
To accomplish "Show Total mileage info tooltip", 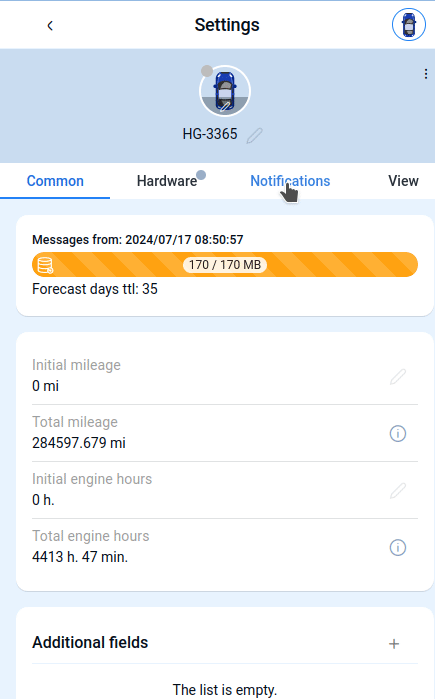I will coord(398,433).
